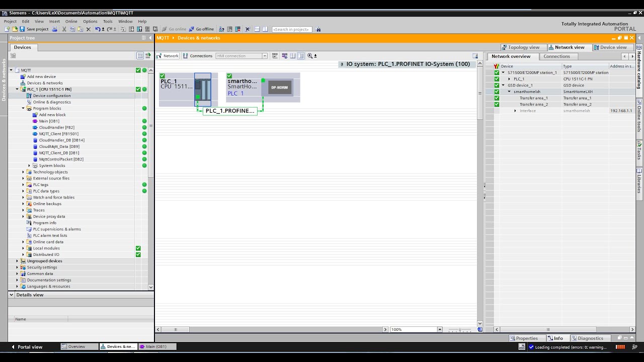The height and width of the screenshot is (362, 644).
Task: Collapse the Program blocks folder
Action: 23,108
